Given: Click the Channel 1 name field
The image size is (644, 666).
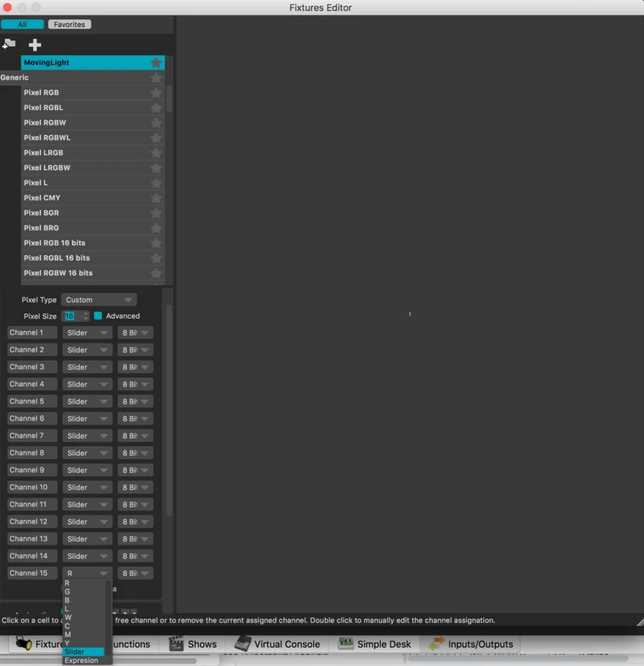Looking at the screenshot, I should pos(32,332).
